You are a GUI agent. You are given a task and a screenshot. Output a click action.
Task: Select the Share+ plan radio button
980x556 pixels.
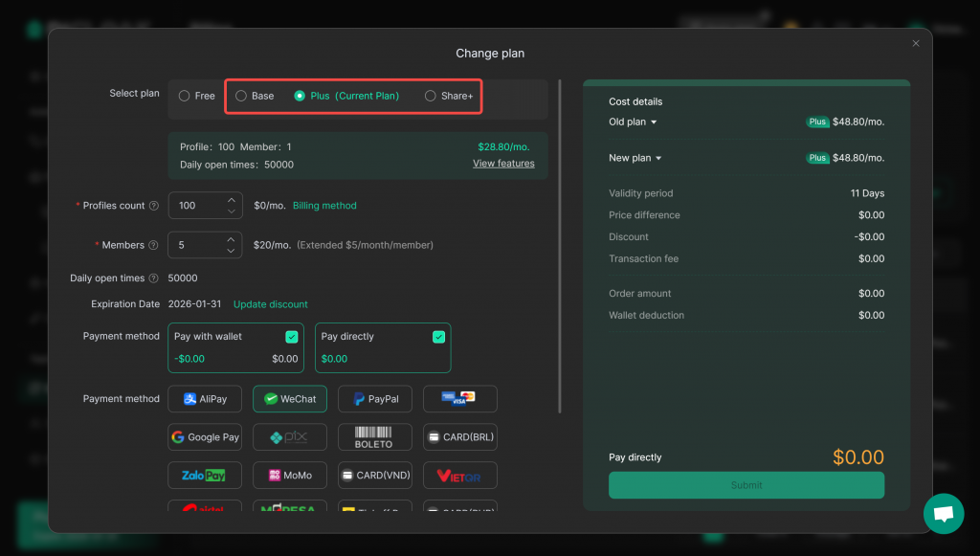click(431, 96)
